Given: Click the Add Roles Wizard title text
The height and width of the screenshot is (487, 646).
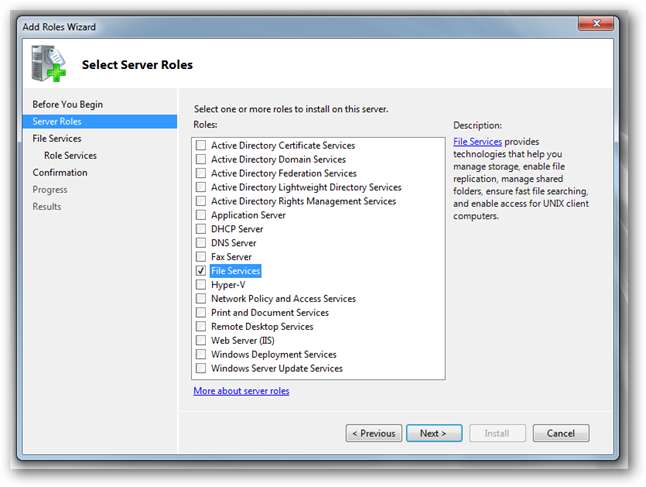Looking at the screenshot, I should point(59,27).
